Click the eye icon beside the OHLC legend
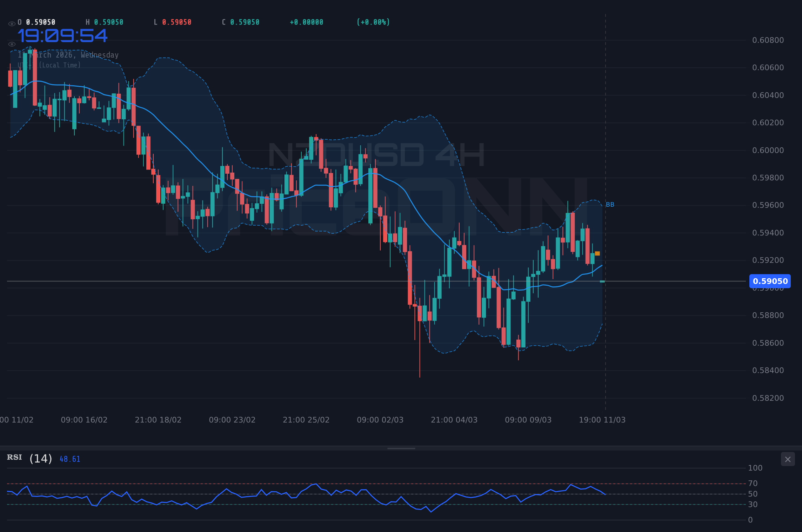 12,23
